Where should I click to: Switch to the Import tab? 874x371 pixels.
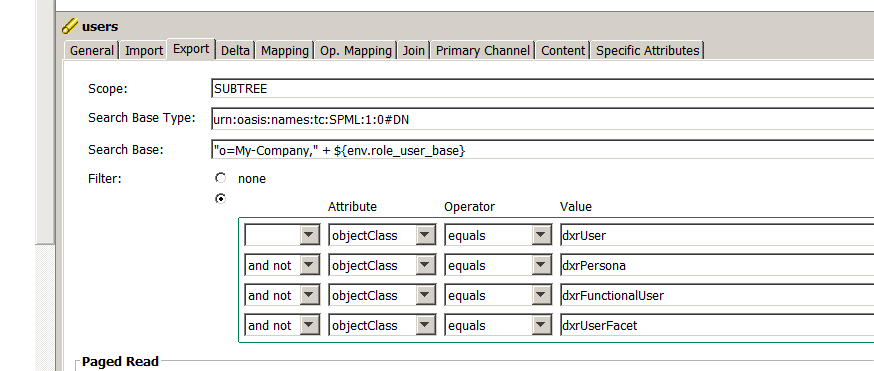click(x=144, y=51)
